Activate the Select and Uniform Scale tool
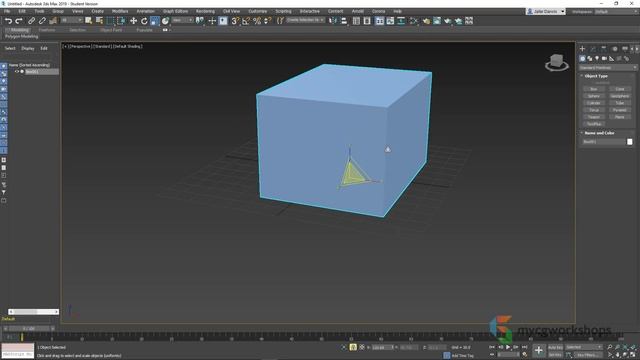This screenshot has width=640, height=360. pyautogui.click(x=154, y=21)
